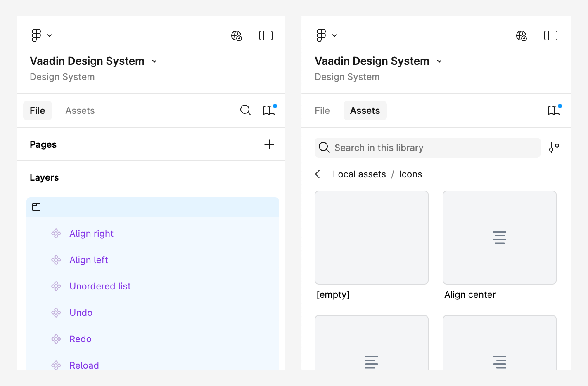Click the search magnifier in left panel
The image size is (588, 386).
246,110
